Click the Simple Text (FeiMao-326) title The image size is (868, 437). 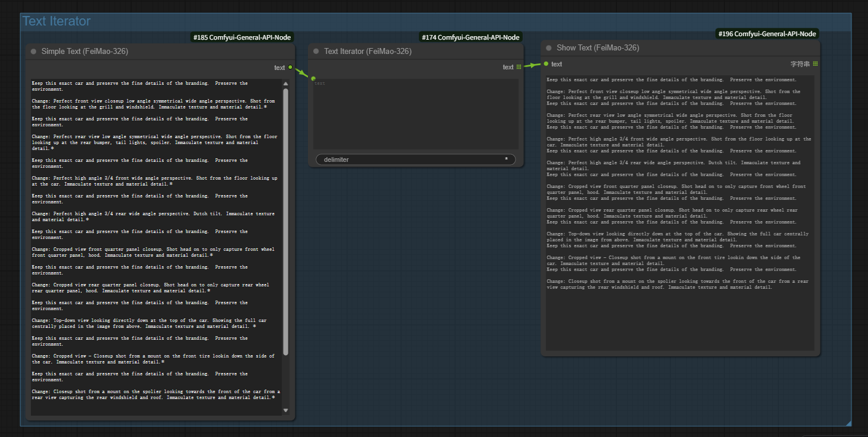[x=85, y=52]
